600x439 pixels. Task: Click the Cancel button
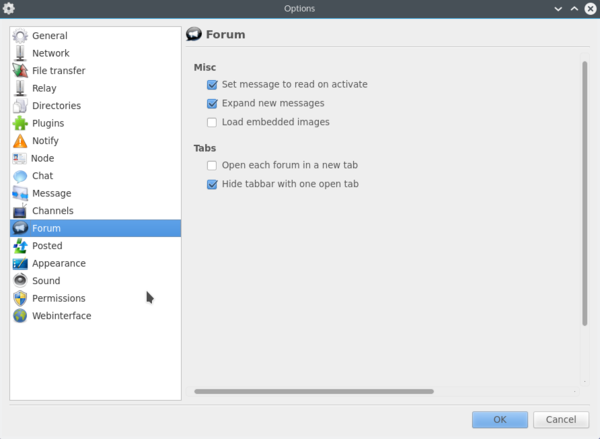[561, 419]
